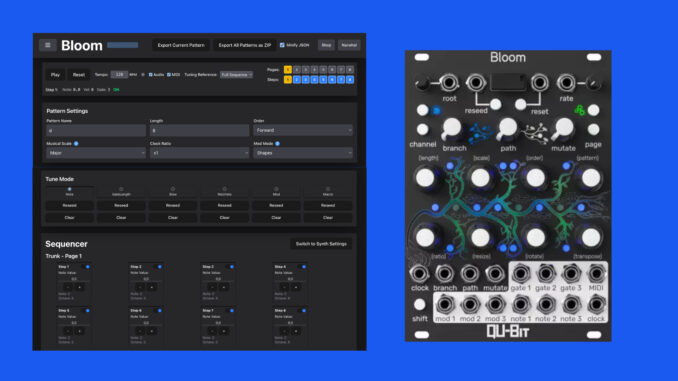Toggle the Audio checkbox

[150, 75]
